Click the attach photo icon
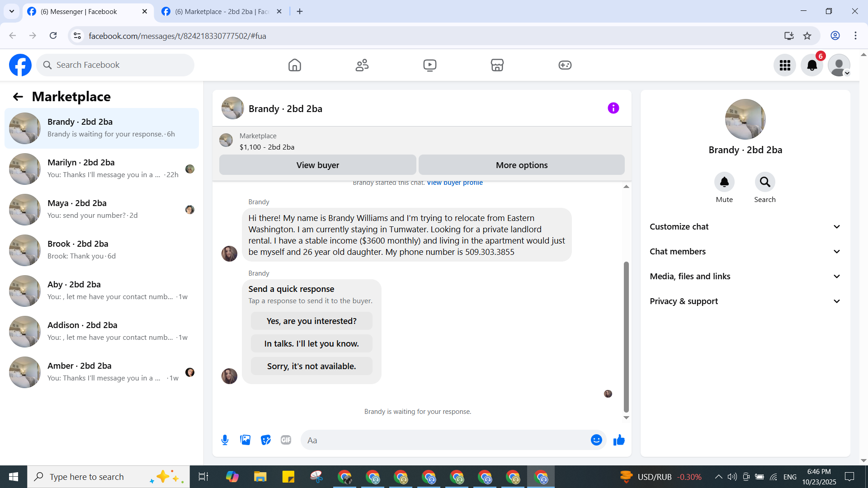This screenshot has width=868, height=488. click(x=245, y=440)
